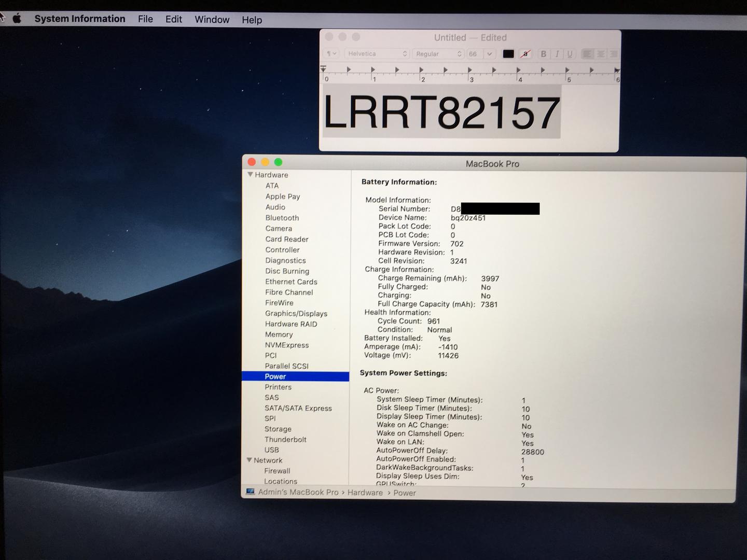Select Graphics/Displays in the sidebar

pos(296,313)
